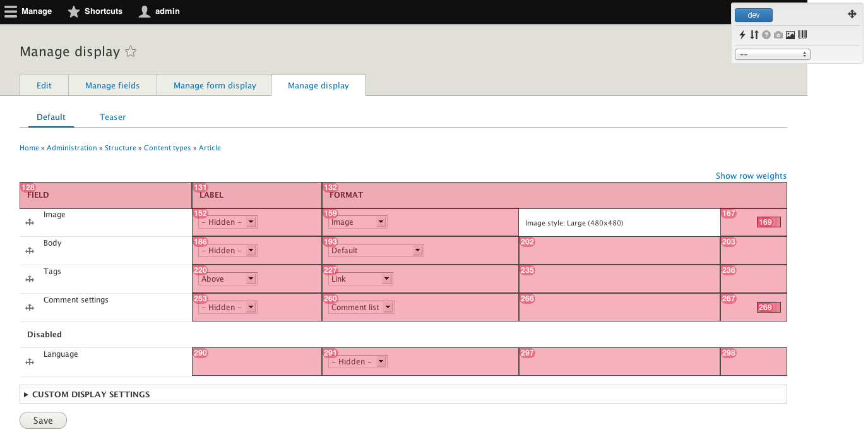
Task: Open the Comment settings label dropdown
Action: 228,308
